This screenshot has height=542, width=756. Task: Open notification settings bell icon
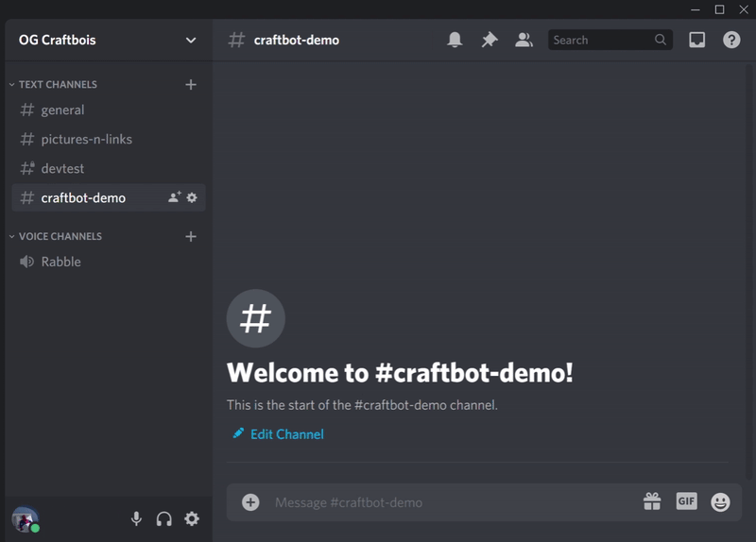[455, 40]
